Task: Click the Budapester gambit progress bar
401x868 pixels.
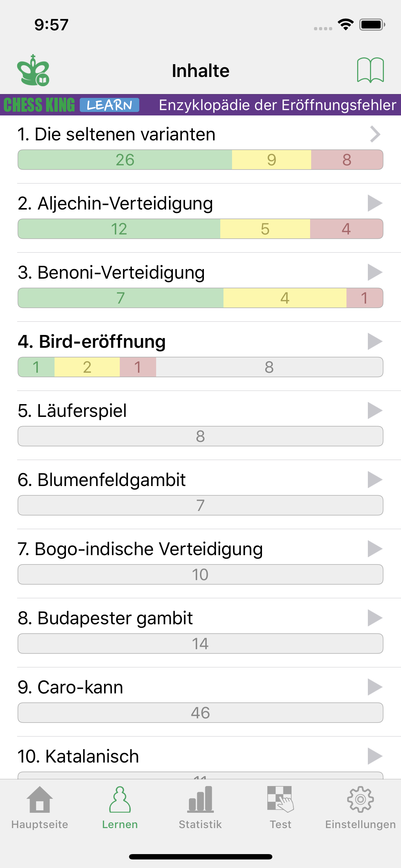Action: click(x=200, y=644)
